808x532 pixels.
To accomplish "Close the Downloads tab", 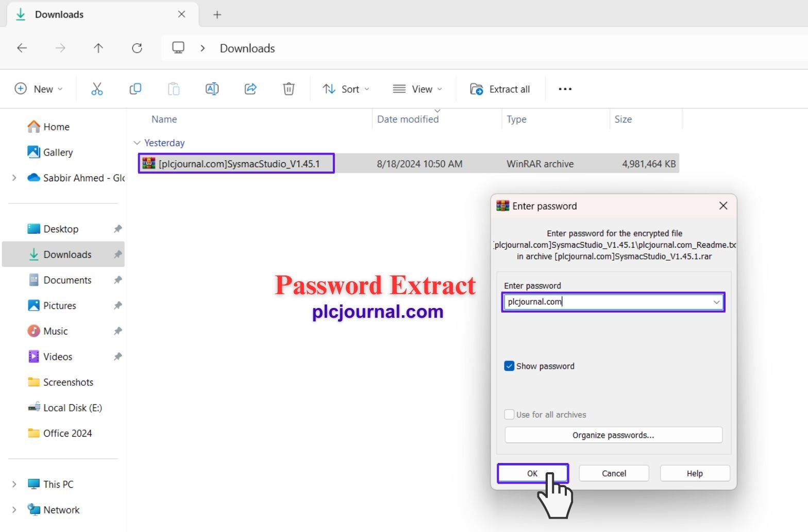I will [181, 14].
